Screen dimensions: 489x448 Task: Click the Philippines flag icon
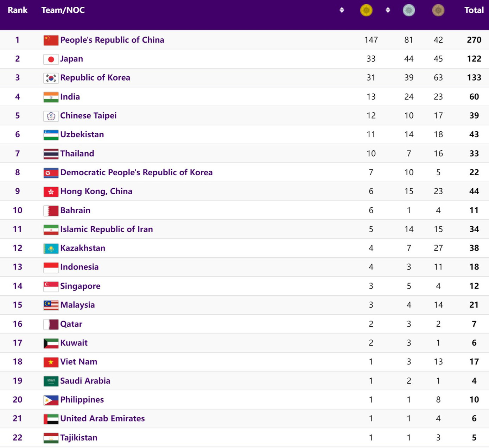coord(51,400)
